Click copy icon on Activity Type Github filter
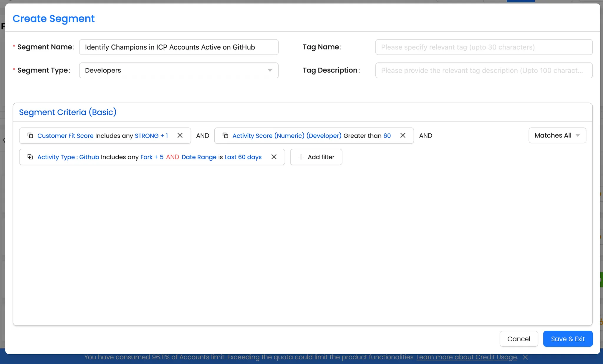 pos(30,157)
